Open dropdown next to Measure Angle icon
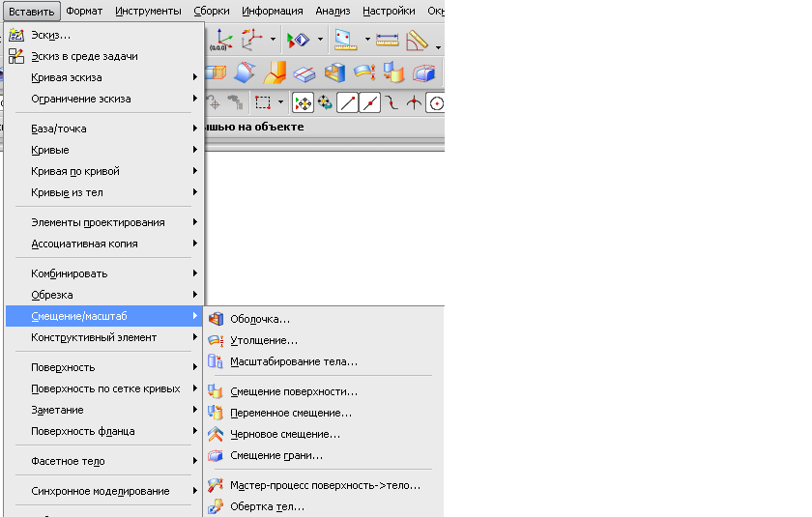The width and height of the screenshot is (812, 517). [438, 47]
